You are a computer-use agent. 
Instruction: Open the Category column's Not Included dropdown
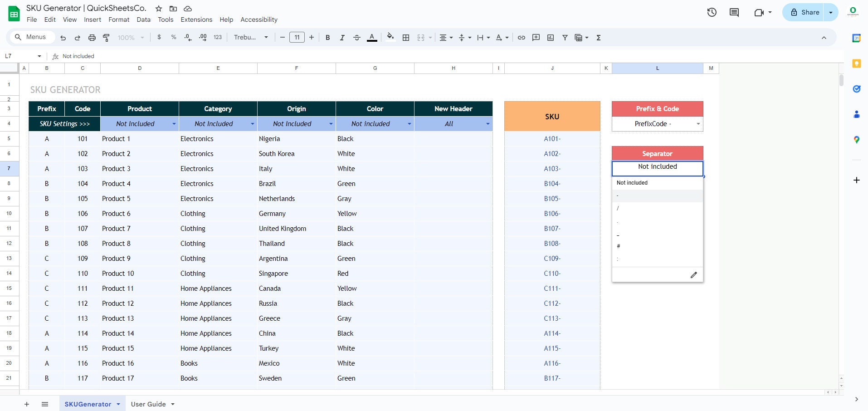[253, 123]
